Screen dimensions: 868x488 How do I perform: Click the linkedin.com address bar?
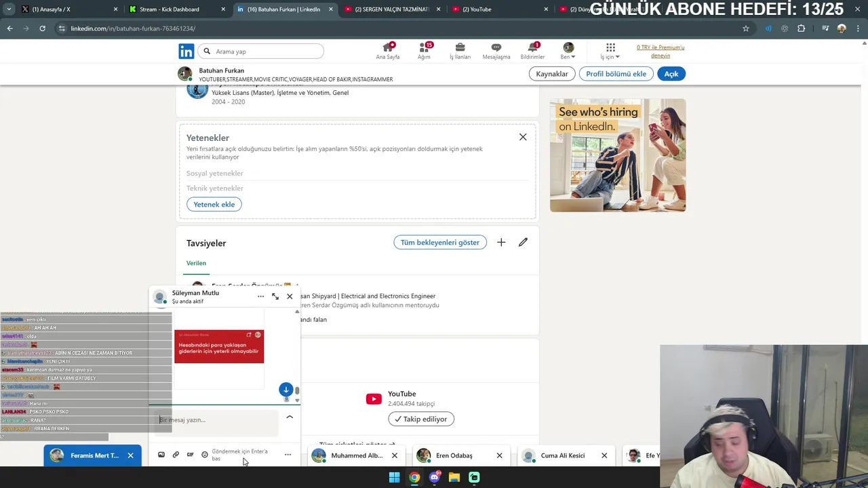click(x=400, y=28)
